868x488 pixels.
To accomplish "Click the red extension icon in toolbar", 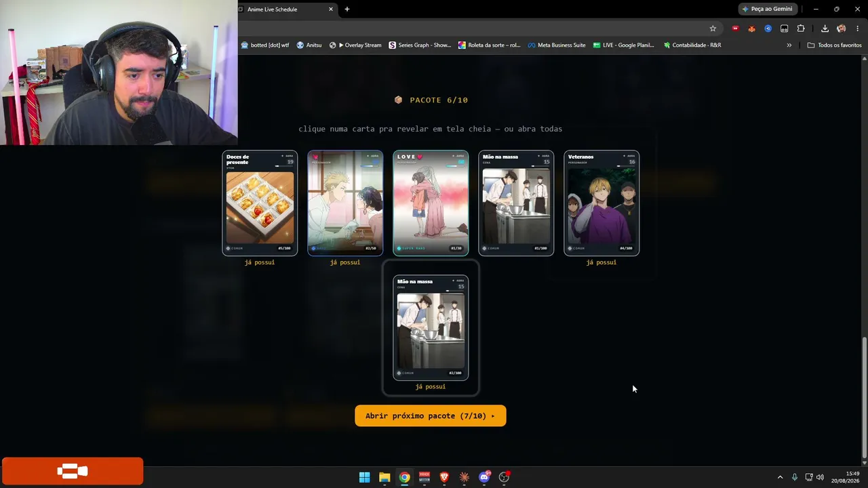I will click(x=735, y=28).
